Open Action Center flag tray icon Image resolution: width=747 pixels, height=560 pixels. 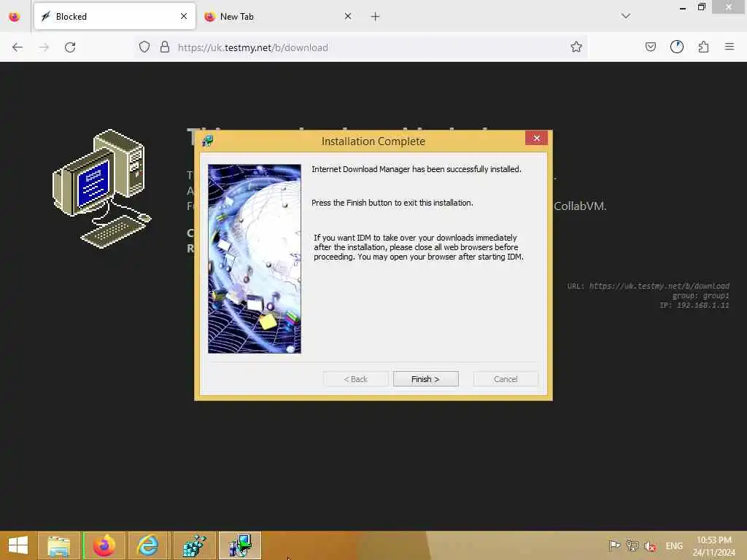(x=614, y=545)
